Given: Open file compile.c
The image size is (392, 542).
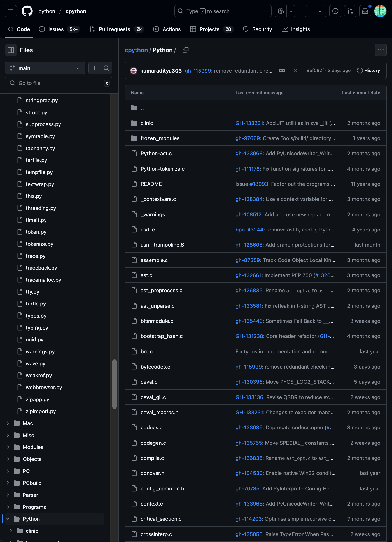Looking at the screenshot, I should tap(152, 458).
